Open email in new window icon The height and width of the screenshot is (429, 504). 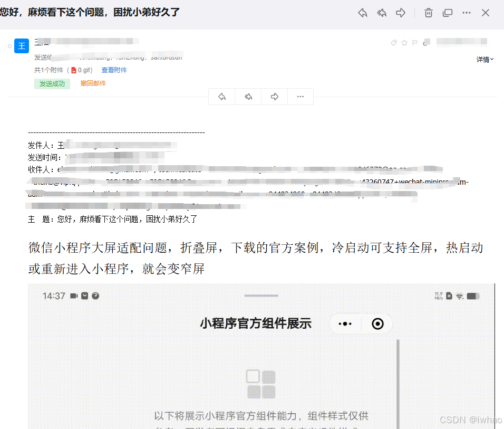(x=448, y=13)
